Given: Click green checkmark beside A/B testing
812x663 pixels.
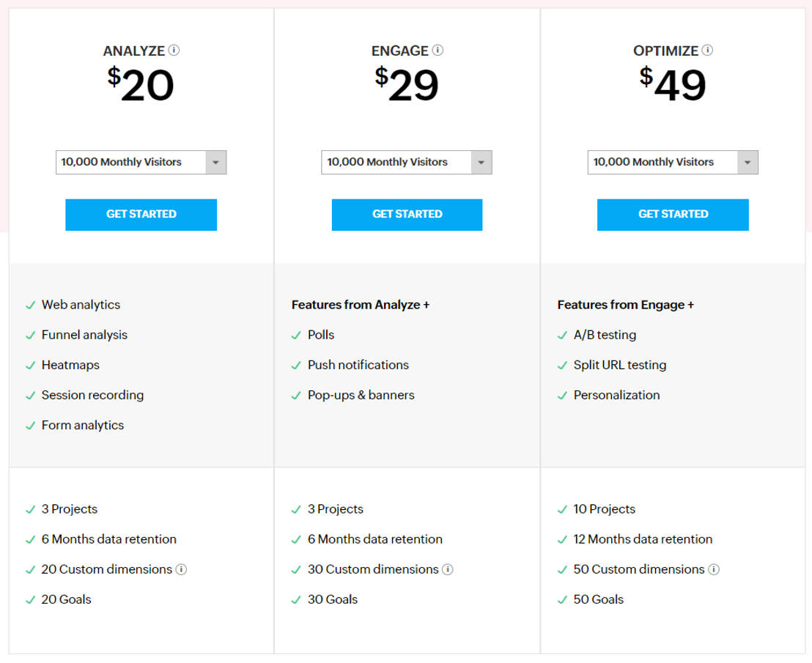Looking at the screenshot, I should click(562, 335).
